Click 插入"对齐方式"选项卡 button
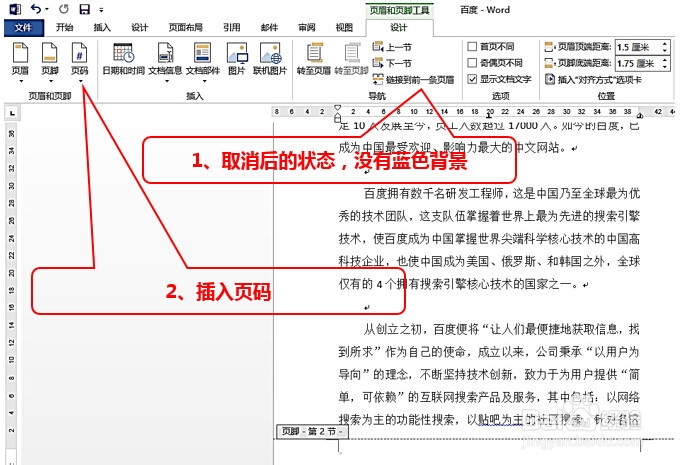Screen dimensions: 680x465 593,80
